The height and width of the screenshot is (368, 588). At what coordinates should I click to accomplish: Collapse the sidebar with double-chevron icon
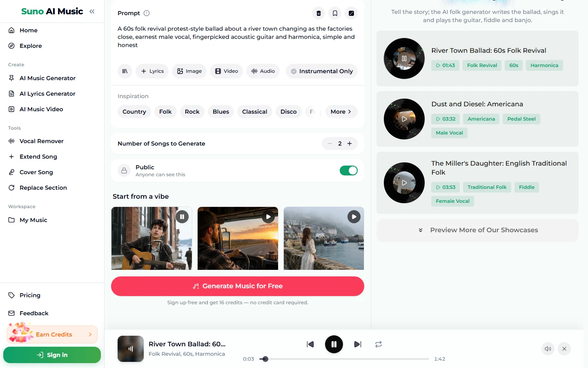[x=92, y=11]
